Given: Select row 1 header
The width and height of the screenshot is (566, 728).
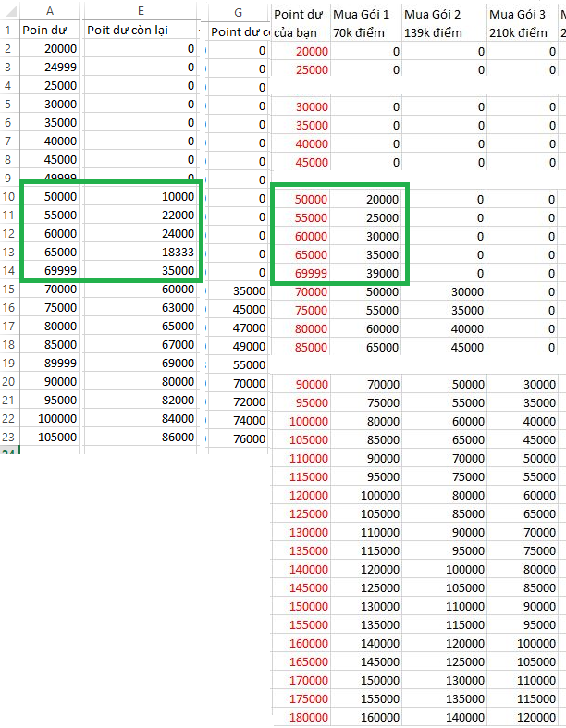Looking at the screenshot, I should [x=8, y=30].
